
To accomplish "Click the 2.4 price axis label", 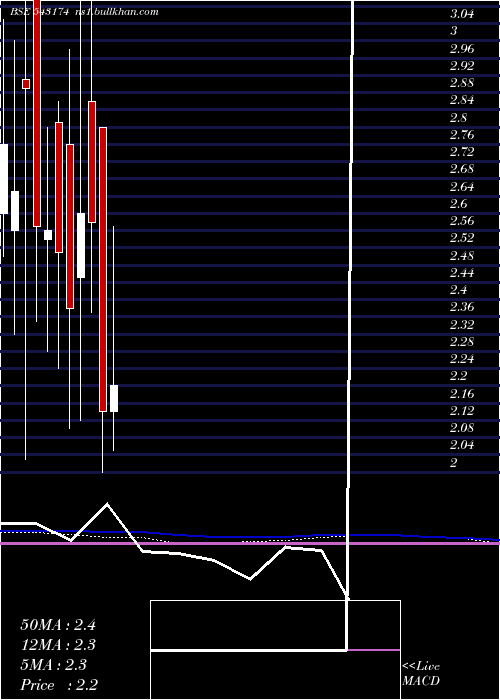I will pos(458,290).
